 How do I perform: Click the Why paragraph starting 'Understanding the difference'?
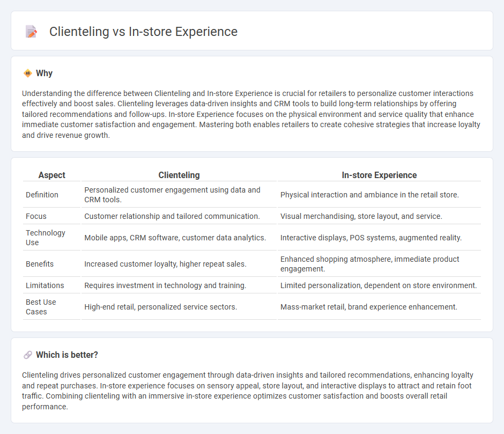[251, 114]
